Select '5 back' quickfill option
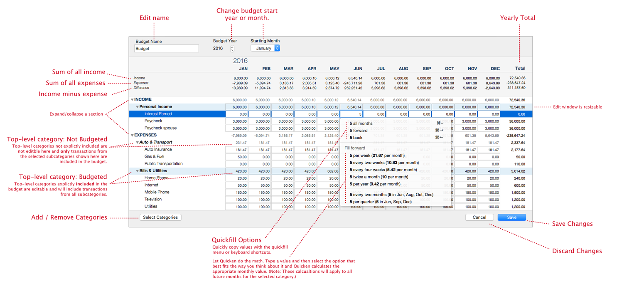 [x=356, y=138]
